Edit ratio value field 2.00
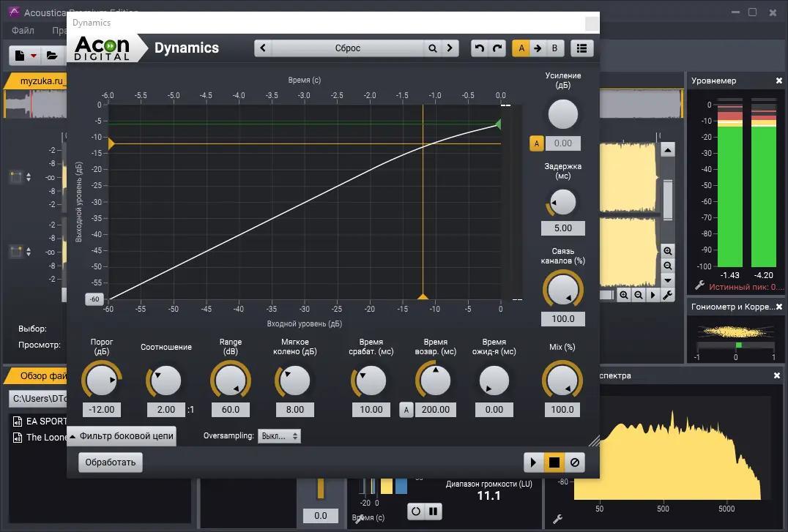Image resolution: width=788 pixels, height=532 pixels. (x=166, y=410)
